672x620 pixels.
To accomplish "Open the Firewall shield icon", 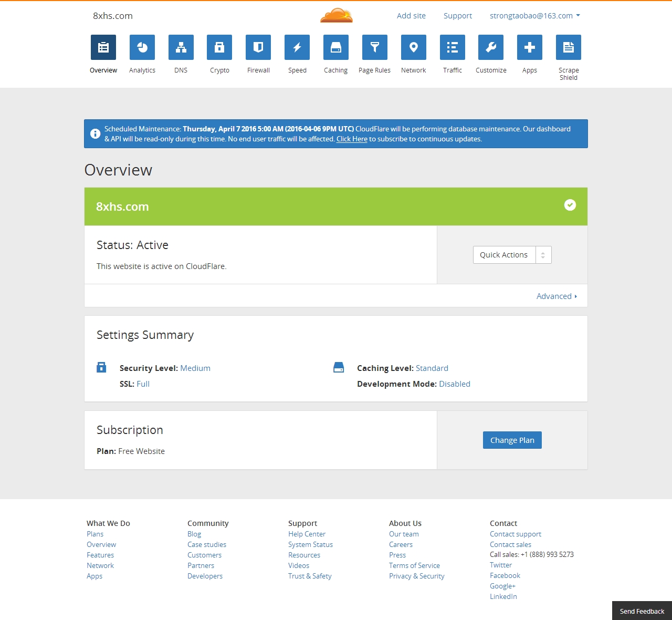I will [258, 47].
